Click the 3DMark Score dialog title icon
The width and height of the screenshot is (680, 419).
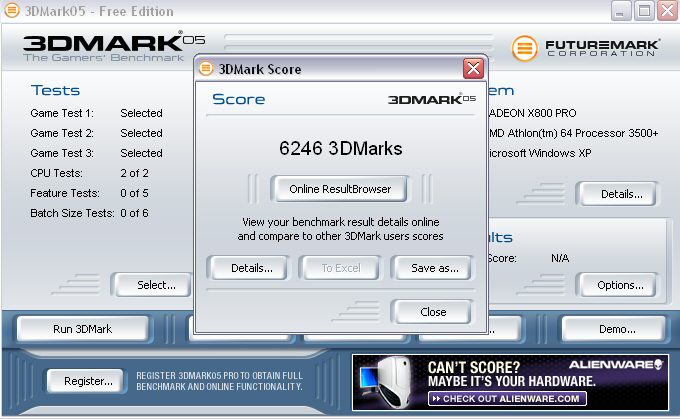point(206,69)
